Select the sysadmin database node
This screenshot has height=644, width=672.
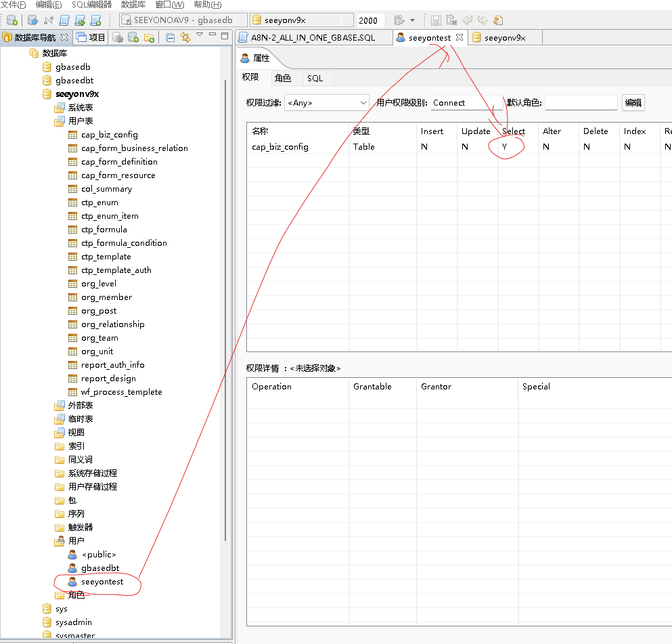pyautogui.click(x=73, y=622)
